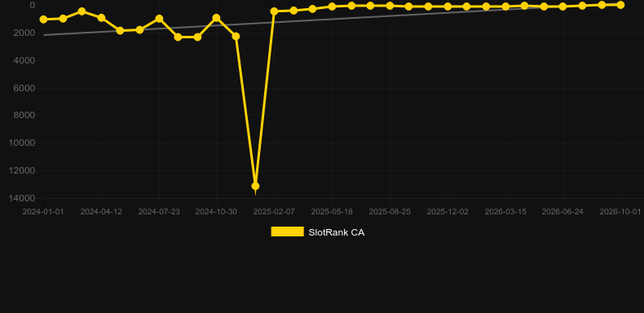Select the data point for 2024-07-23

click(159, 19)
